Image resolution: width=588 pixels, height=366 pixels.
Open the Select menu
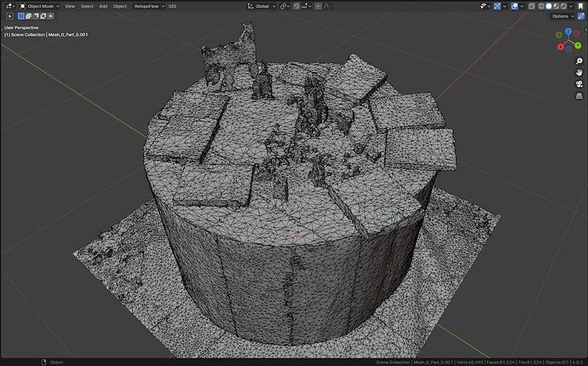[x=87, y=6]
